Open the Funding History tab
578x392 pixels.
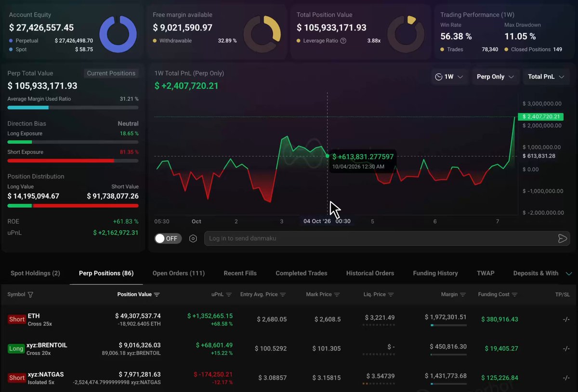pos(435,273)
